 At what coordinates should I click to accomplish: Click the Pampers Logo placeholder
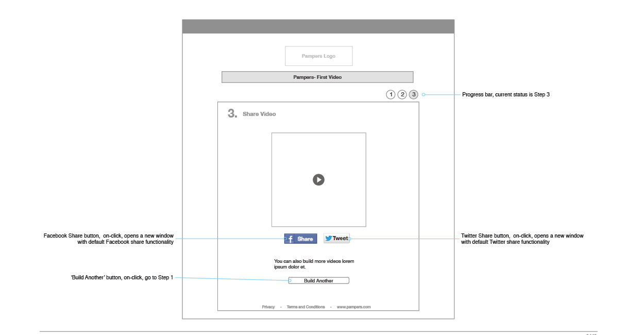[x=319, y=56]
